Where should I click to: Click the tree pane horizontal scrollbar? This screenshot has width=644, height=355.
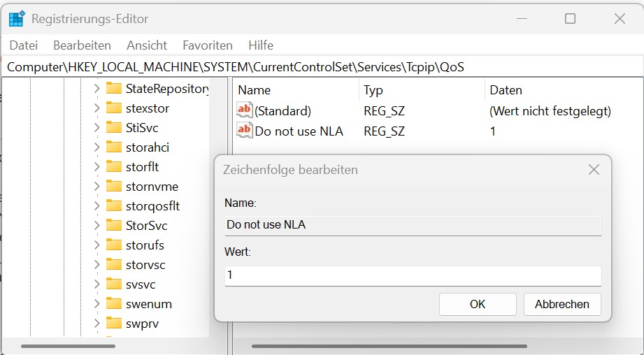(69, 347)
